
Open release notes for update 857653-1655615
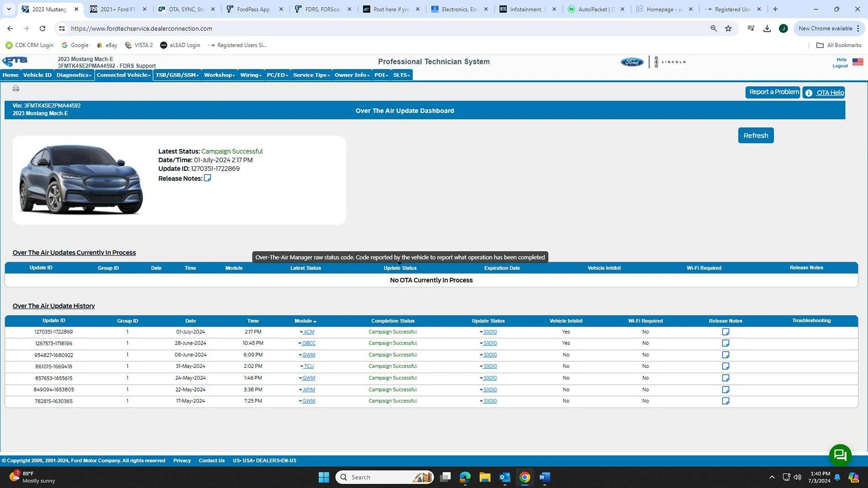tap(725, 378)
